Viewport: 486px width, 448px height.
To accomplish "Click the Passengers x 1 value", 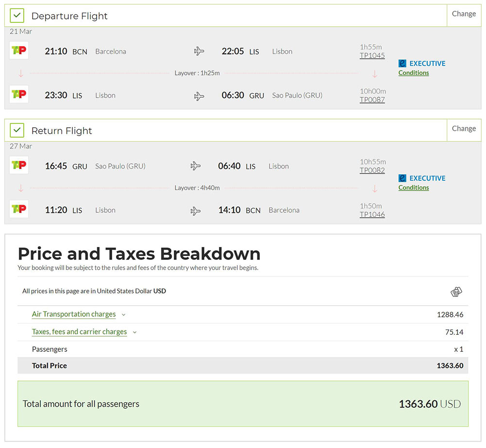I will tap(458, 349).
